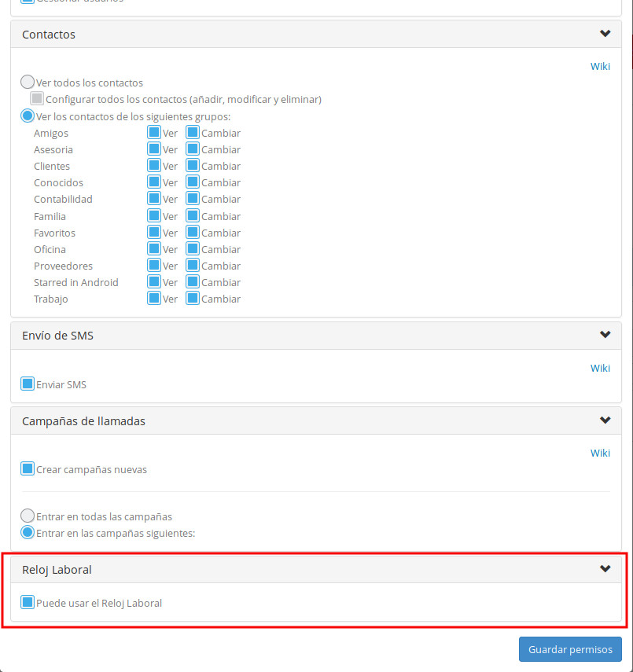Open Wiki link in Campañas de llamadas

[x=600, y=453]
